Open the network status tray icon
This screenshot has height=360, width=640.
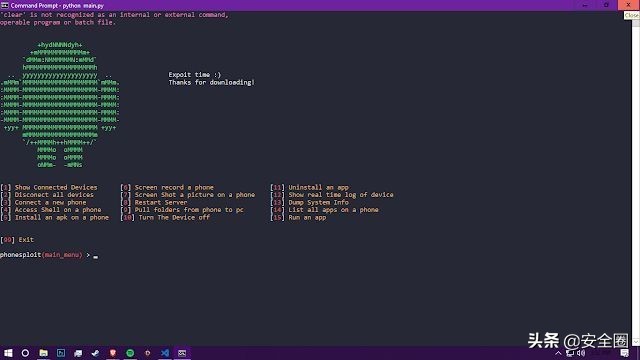570,353
